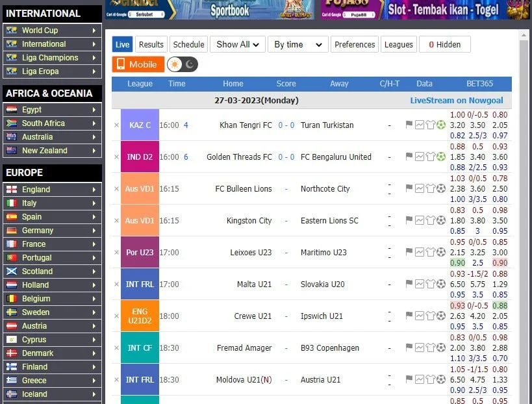The image size is (532, 404).
Task: Switch to light mode sun toggle
Action: click(x=175, y=64)
